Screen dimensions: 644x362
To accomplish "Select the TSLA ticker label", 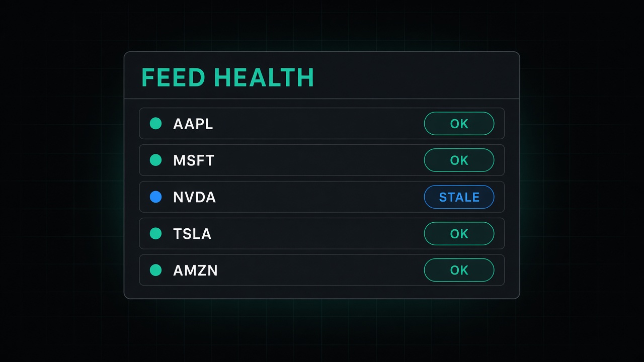I will click(192, 234).
